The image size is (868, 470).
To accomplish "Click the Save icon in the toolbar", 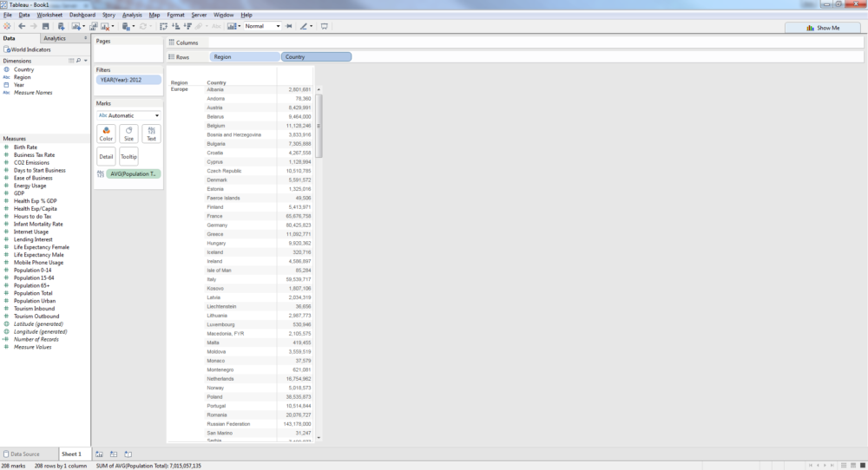I will (46, 27).
